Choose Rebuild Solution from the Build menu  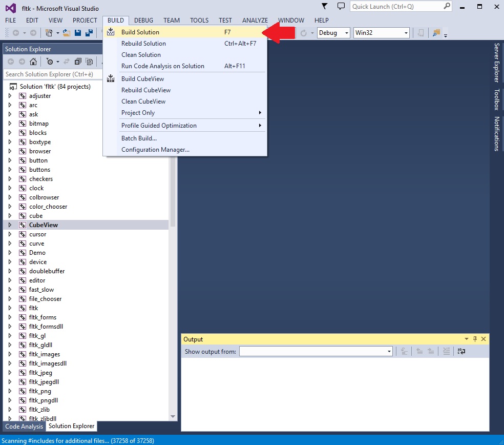tap(185, 44)
